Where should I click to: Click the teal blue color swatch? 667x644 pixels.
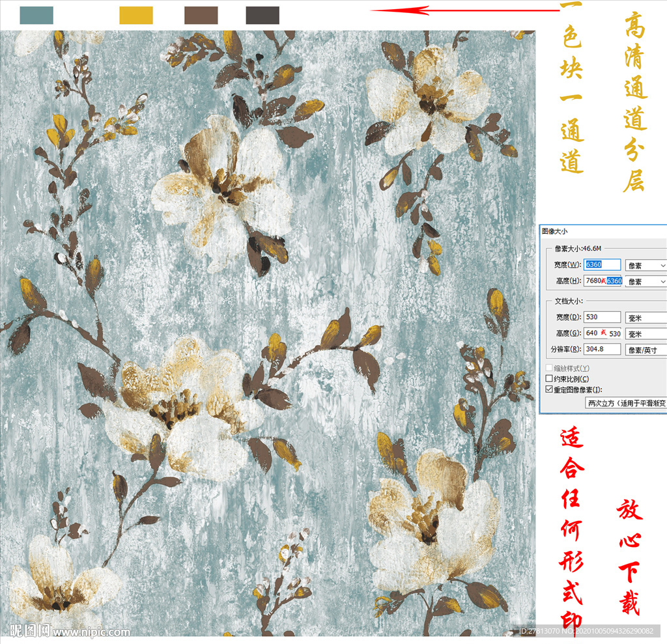coord(36,16)
